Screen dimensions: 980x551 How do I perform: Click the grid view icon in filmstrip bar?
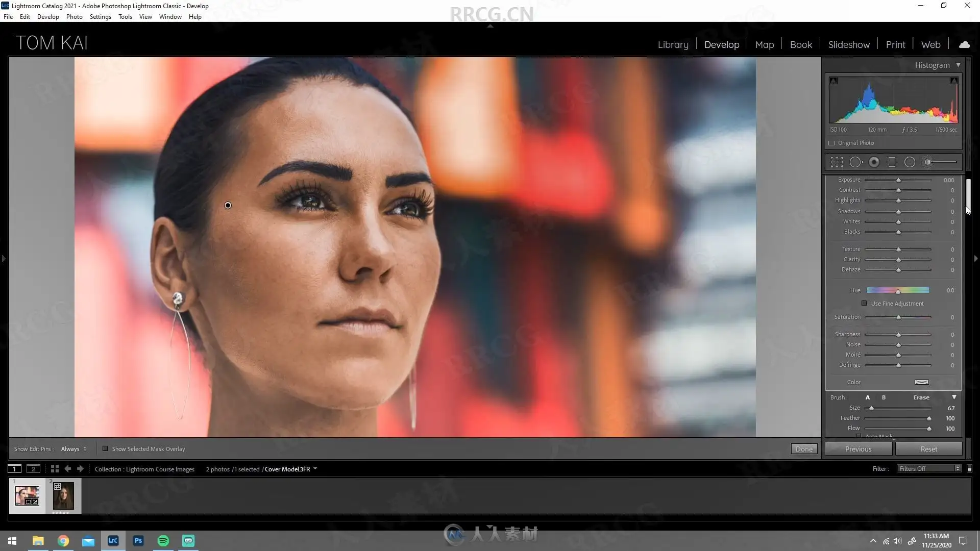[x=55, y=469]
